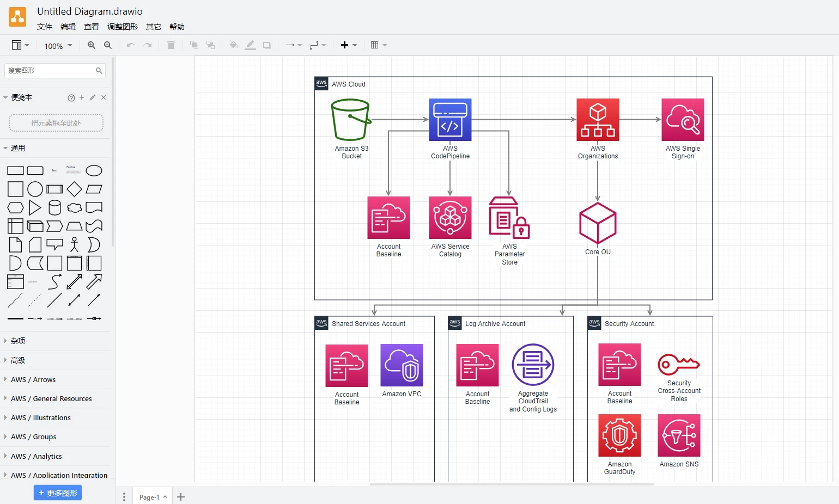This screenshot has width=839, height=504.
Task: Add to scratchpad with plus icon
Action: click(82, 97)
